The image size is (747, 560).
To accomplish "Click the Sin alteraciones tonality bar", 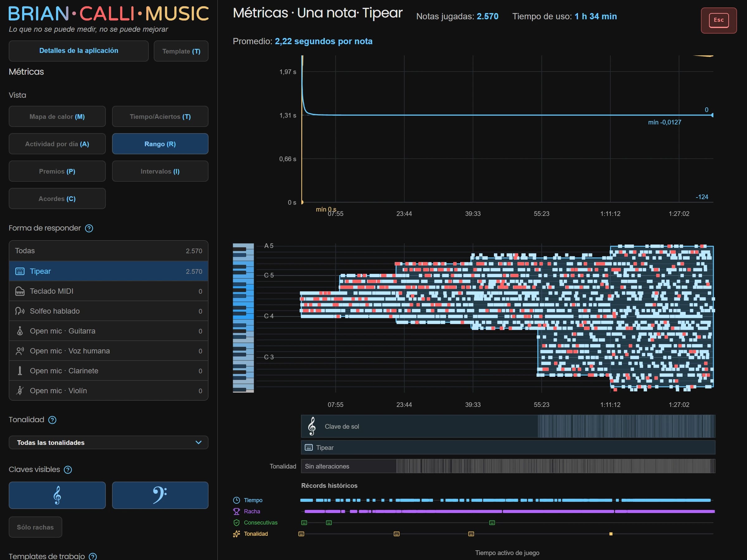I will pyautogui.click(x=508, y=466).
